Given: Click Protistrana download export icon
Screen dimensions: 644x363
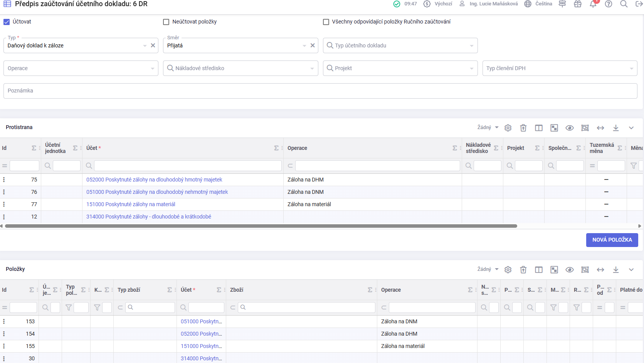Looking at the screenshot, I should pos(616,128).
